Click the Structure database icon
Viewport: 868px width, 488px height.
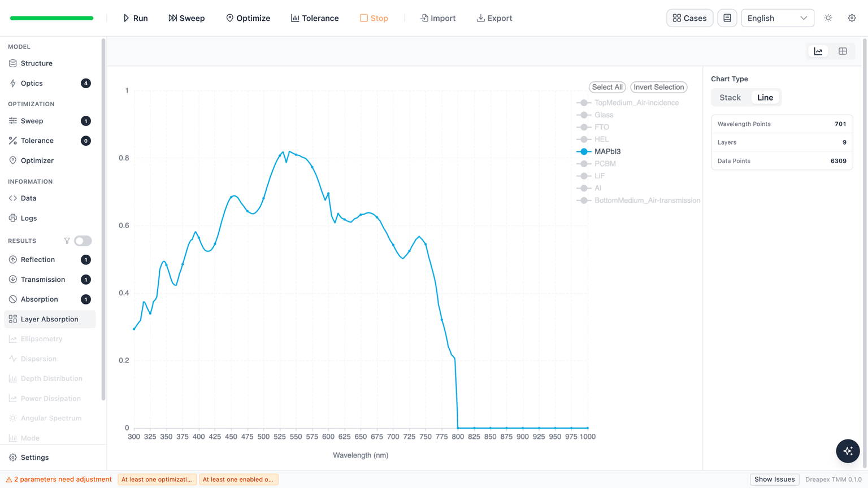click(x=13, y=63)
